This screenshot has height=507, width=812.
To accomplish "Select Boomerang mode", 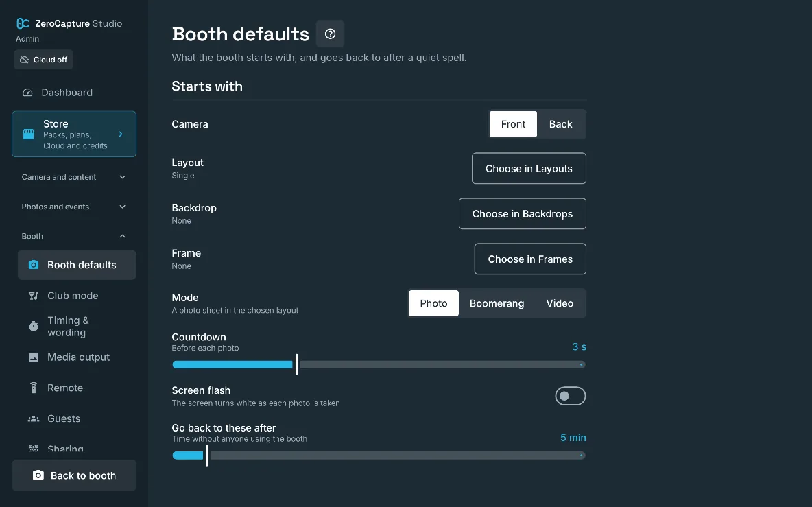I will pos(497,303).
